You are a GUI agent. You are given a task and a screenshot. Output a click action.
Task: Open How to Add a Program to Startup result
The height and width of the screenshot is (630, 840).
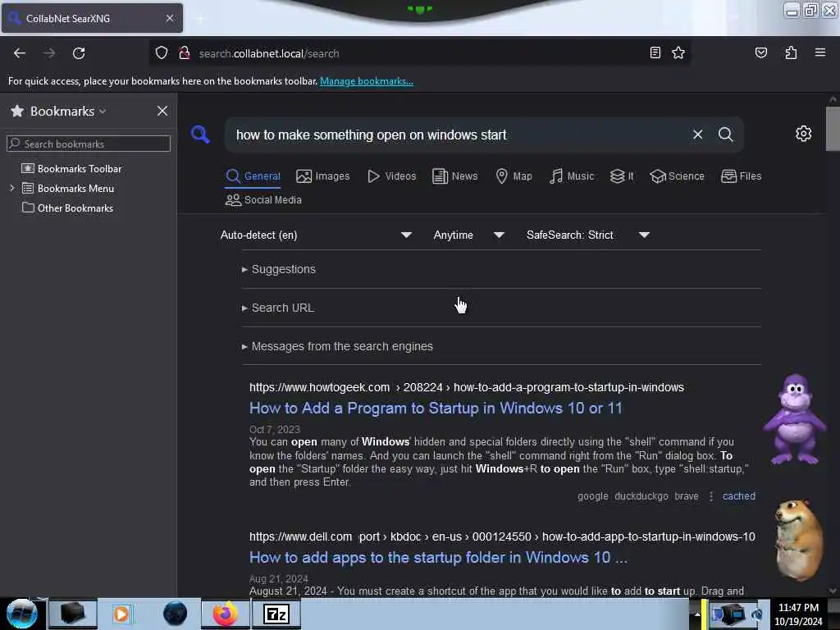[x=436, y=409]
